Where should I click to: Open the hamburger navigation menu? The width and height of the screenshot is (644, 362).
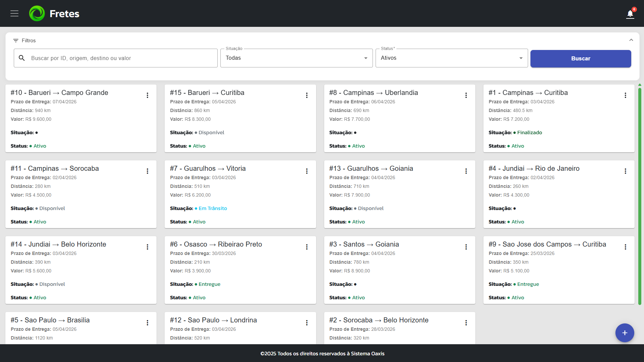tap(14, 13)
